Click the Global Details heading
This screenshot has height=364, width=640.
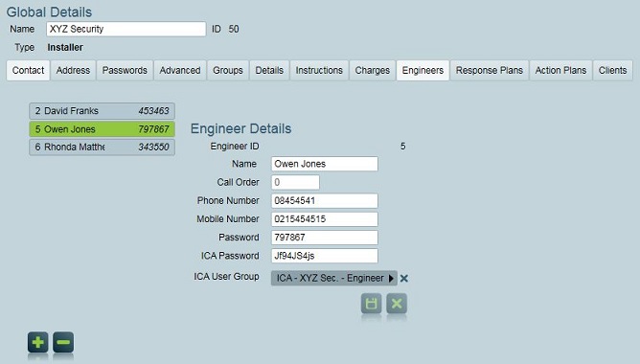(50, 11)
